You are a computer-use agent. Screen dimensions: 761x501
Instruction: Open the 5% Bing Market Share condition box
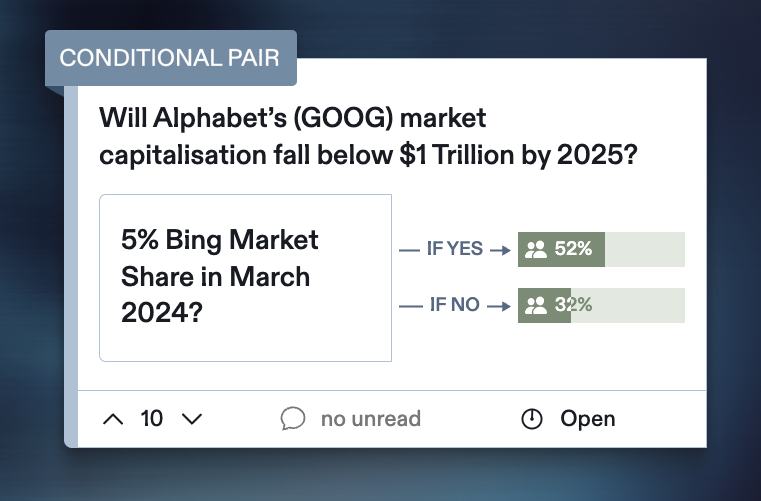pos(245,277)
